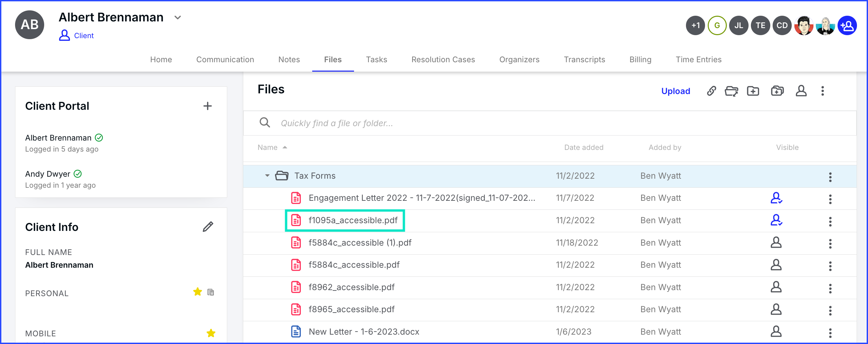Click the CD team member avatar
Screen dimensions: 868x344
point(782,25)
